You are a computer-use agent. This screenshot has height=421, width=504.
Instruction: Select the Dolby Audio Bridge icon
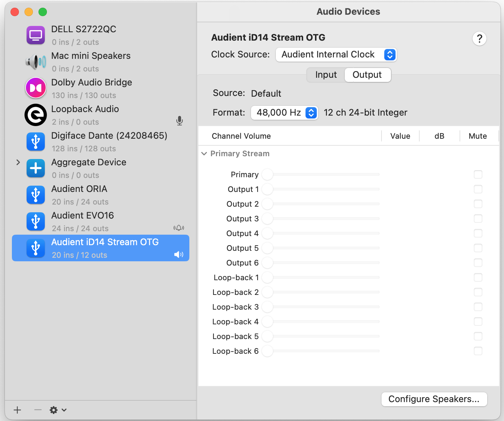[36, 88]
